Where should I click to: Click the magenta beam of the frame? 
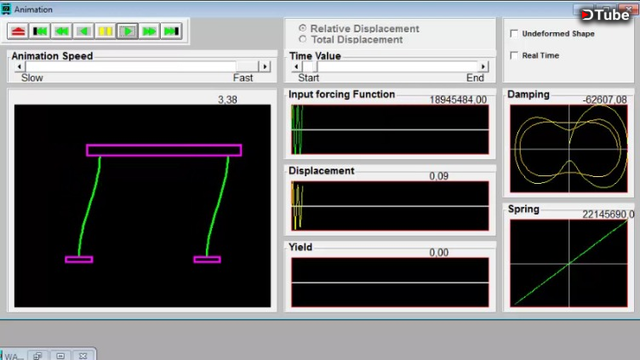(164, 150)
